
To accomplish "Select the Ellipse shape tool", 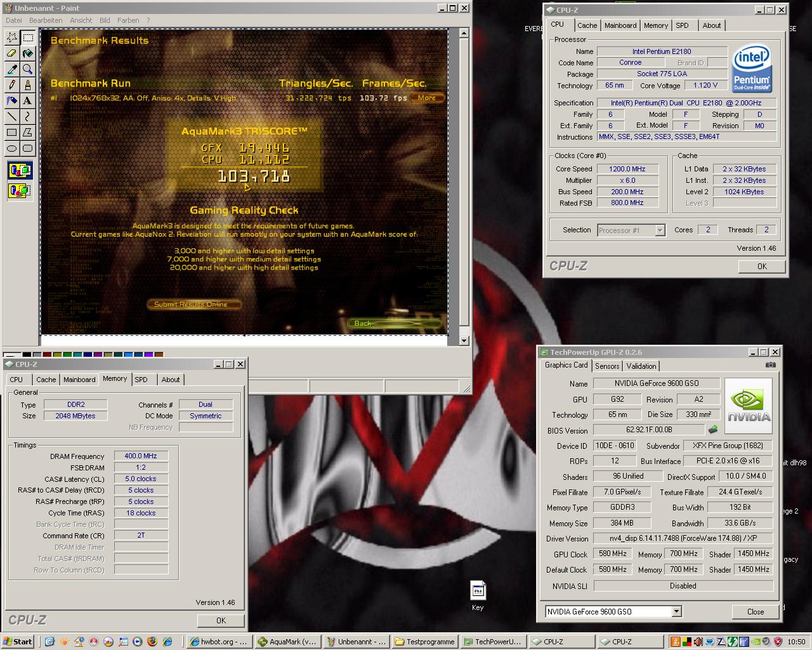I will pyautogui.click(x=11, y=149).
